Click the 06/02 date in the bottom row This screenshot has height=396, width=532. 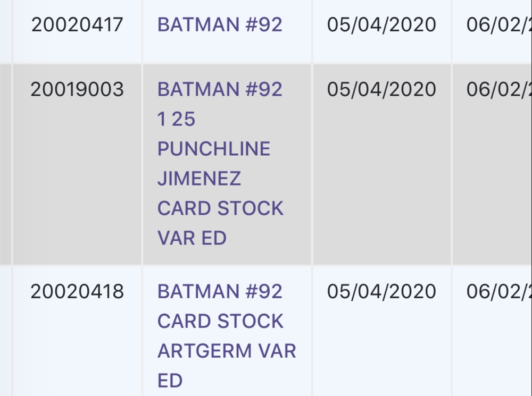point(495,290)
